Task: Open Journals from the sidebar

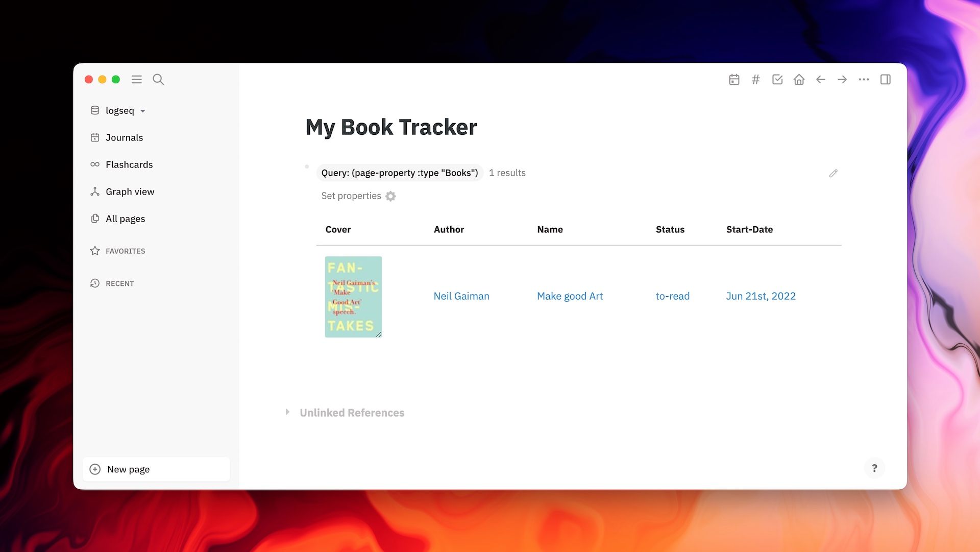Action: [x=124, y=137]
